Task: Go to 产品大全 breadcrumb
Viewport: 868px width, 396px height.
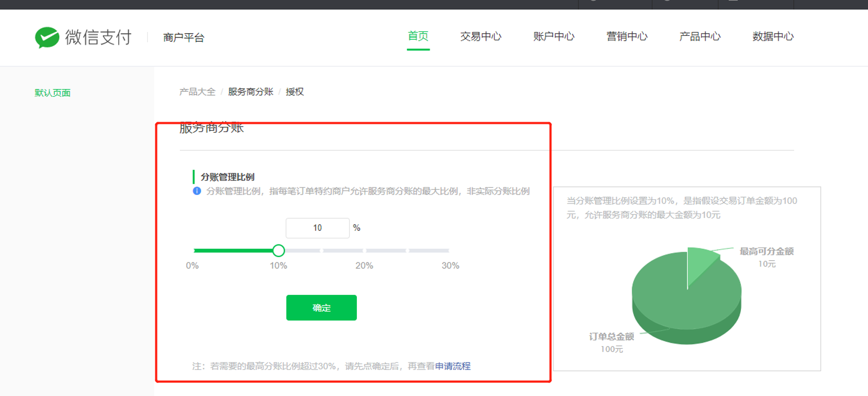Action: 197,92
